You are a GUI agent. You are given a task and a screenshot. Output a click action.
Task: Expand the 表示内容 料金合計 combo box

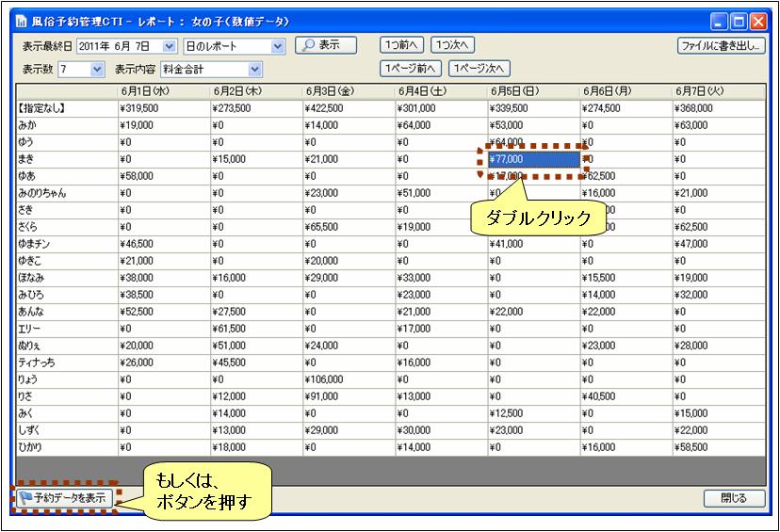point(254,70)
